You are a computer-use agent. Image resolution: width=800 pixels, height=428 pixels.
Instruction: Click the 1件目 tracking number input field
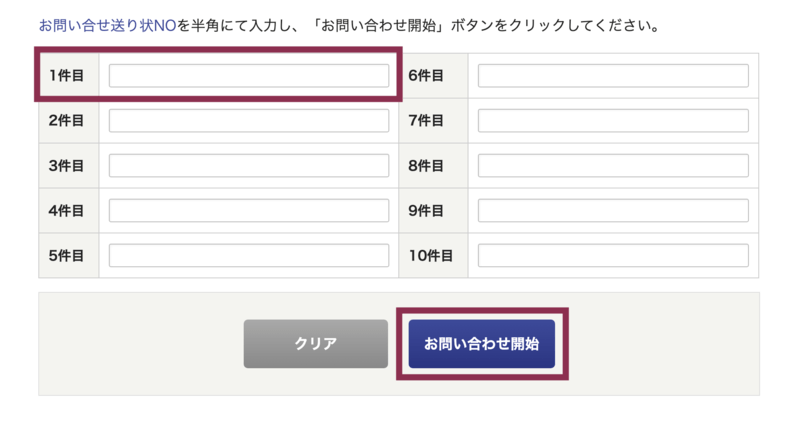[x=248, y=76]
